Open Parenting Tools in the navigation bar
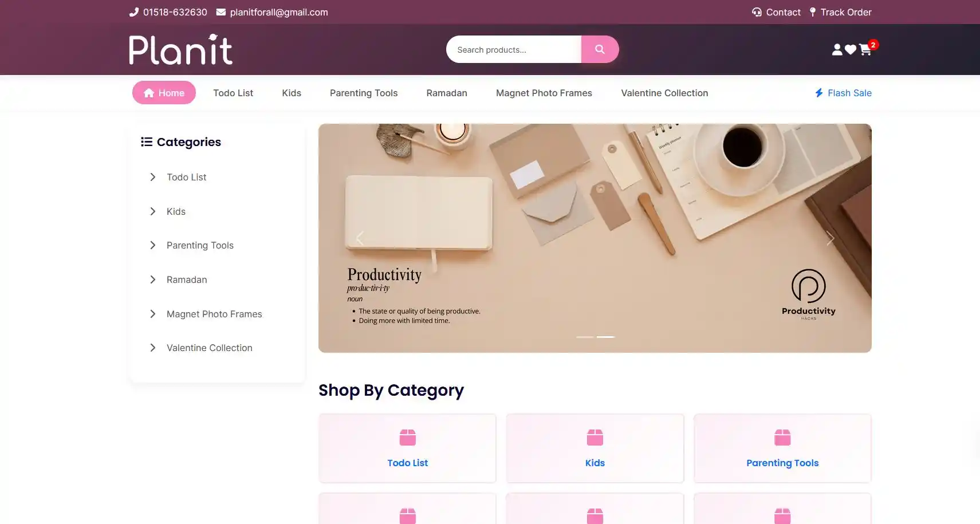 coord(364,93)
